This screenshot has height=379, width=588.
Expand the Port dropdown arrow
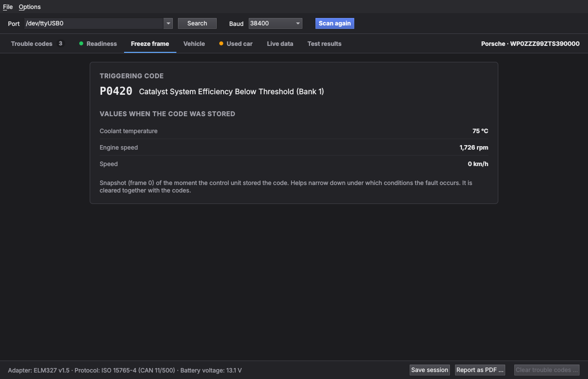168,23
